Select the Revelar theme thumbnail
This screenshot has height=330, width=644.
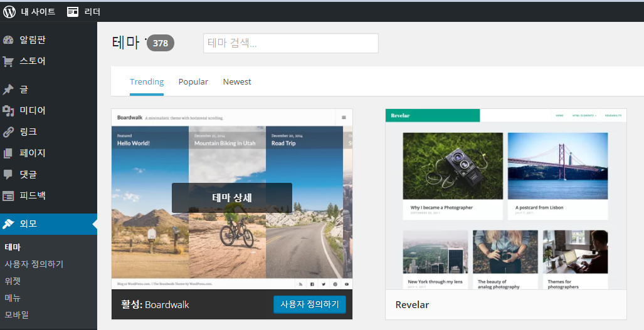coord(505,199)
